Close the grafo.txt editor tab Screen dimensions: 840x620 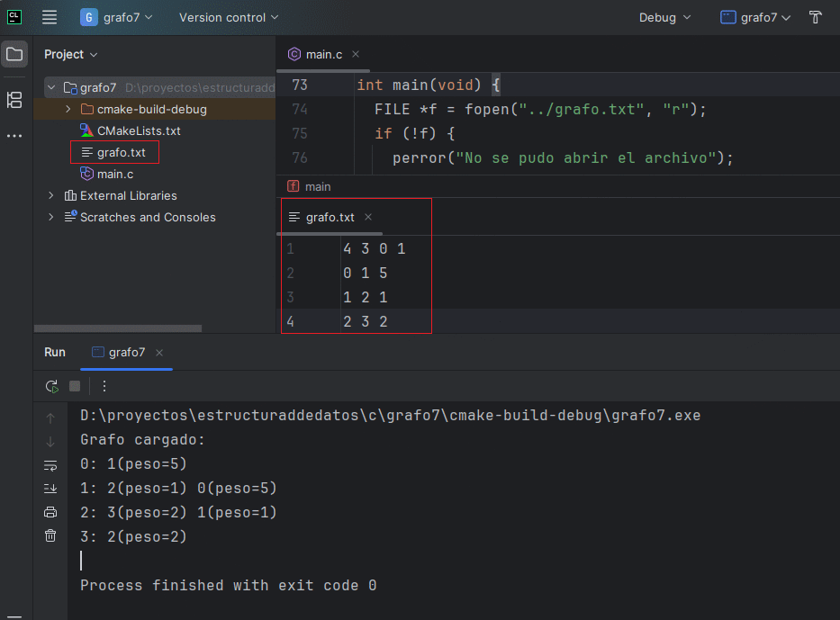click(368, 217)
